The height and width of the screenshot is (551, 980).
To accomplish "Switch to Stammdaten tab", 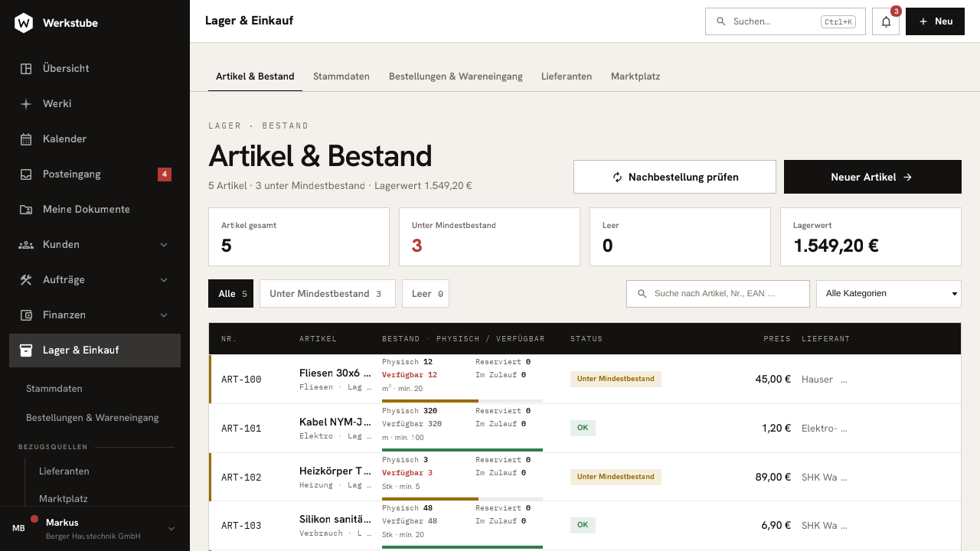I will pyautogui.click(x=341, y=77).
